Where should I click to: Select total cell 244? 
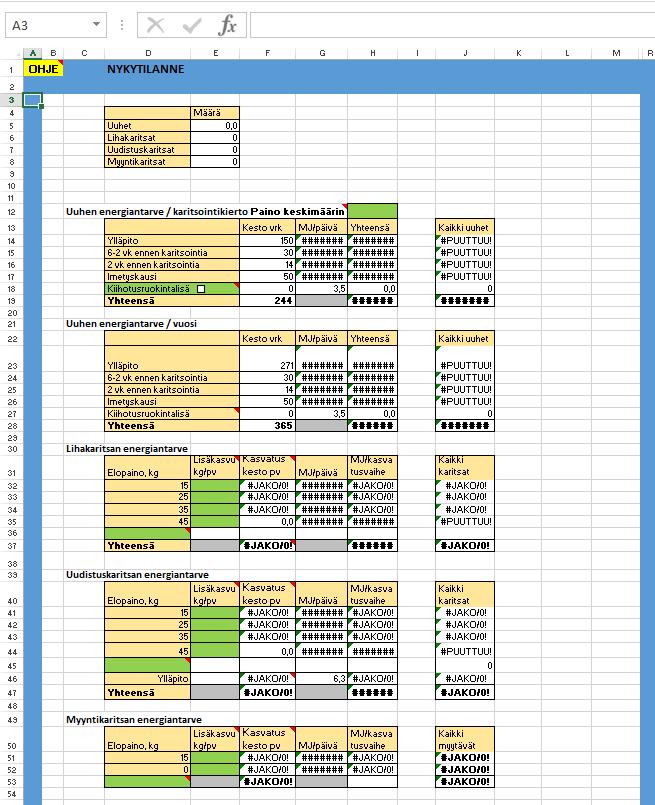(x=267, y=301)
